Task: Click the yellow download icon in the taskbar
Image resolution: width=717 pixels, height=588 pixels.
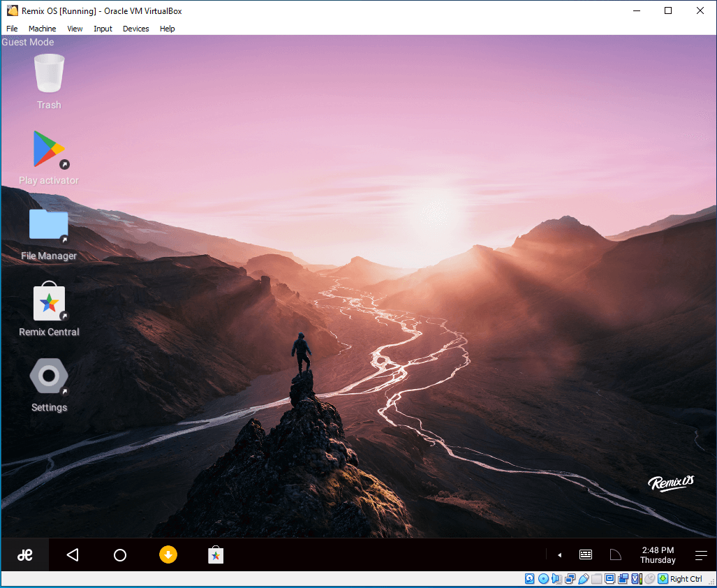Action: click(168, 554)
